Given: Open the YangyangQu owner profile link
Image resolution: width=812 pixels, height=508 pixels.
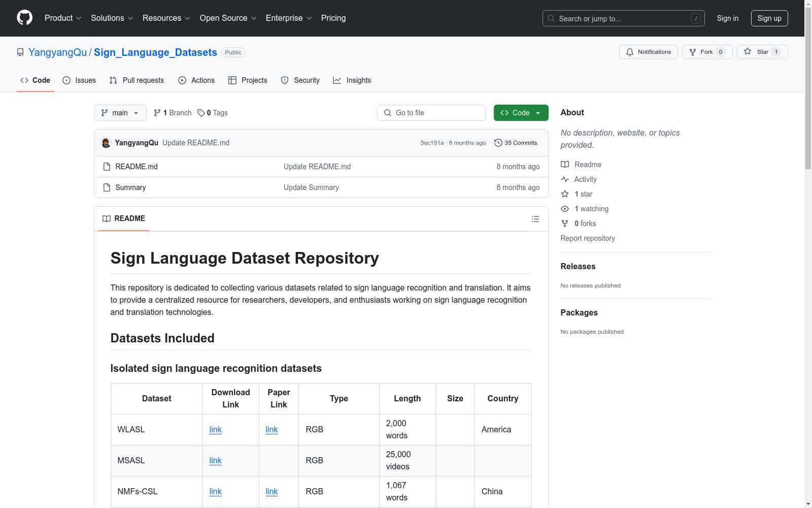Looking at the screenshot, I should coord(58,52).
